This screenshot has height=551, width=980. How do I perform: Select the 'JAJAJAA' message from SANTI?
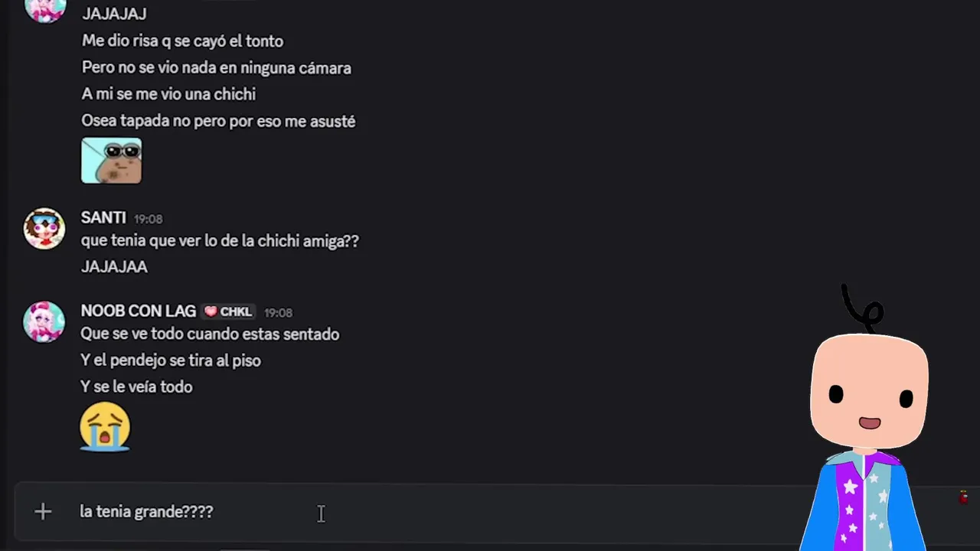(x=114, y=267)
